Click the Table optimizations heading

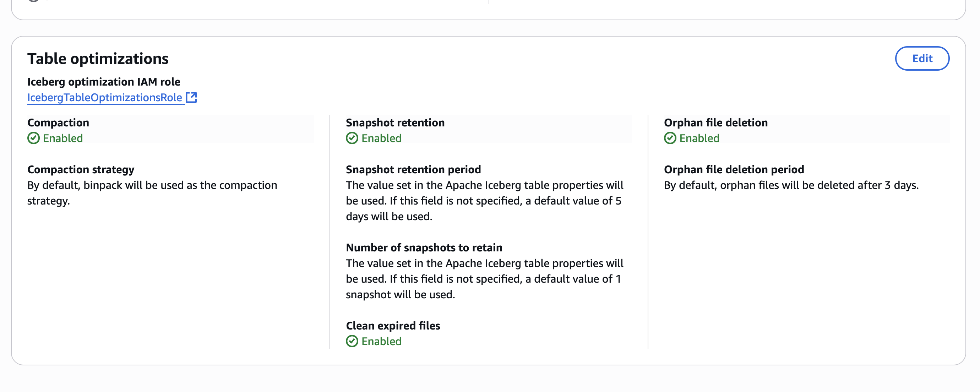pyautogui.click(x=98, y=59)
